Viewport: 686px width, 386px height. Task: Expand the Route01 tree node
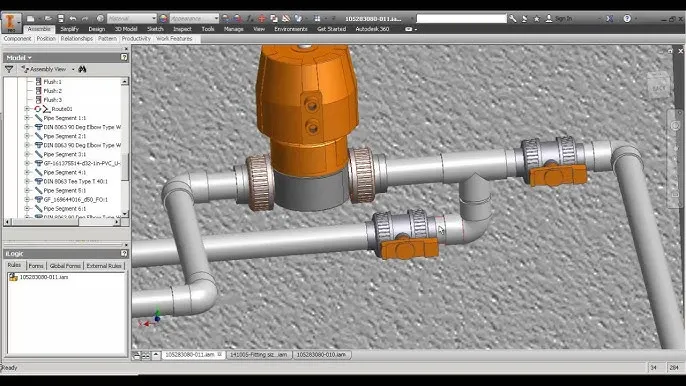27,109
